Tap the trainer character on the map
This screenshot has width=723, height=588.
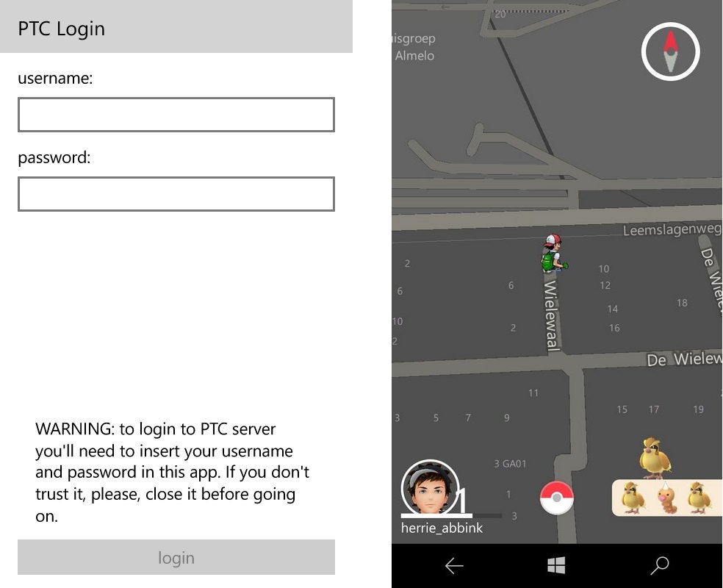pos(554,253)
